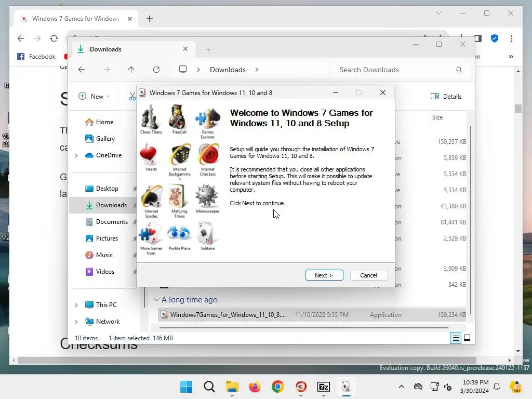532x399 pixels.
Task: Select This PC in navigation pane
Action: (106, 304)
